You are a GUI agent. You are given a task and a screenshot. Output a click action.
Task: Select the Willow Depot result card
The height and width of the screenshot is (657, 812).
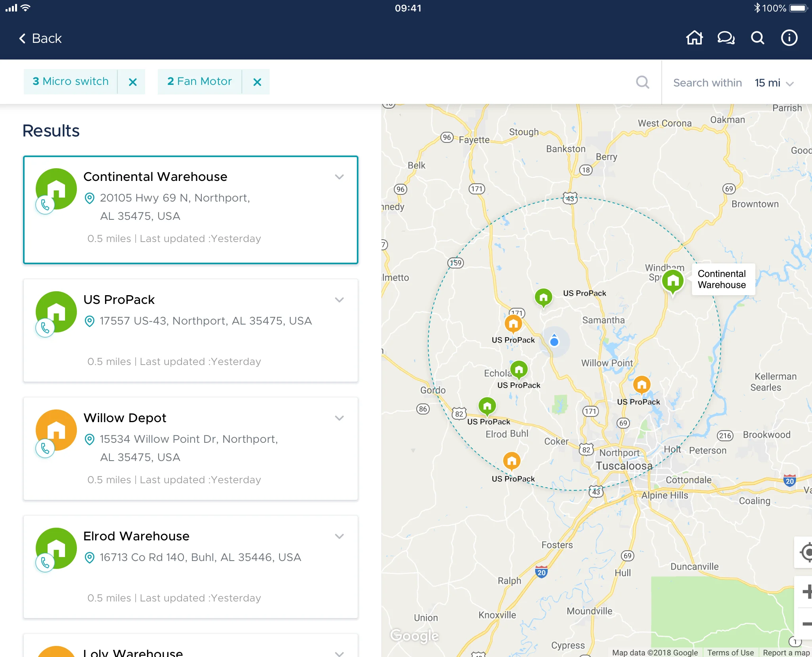190,448
